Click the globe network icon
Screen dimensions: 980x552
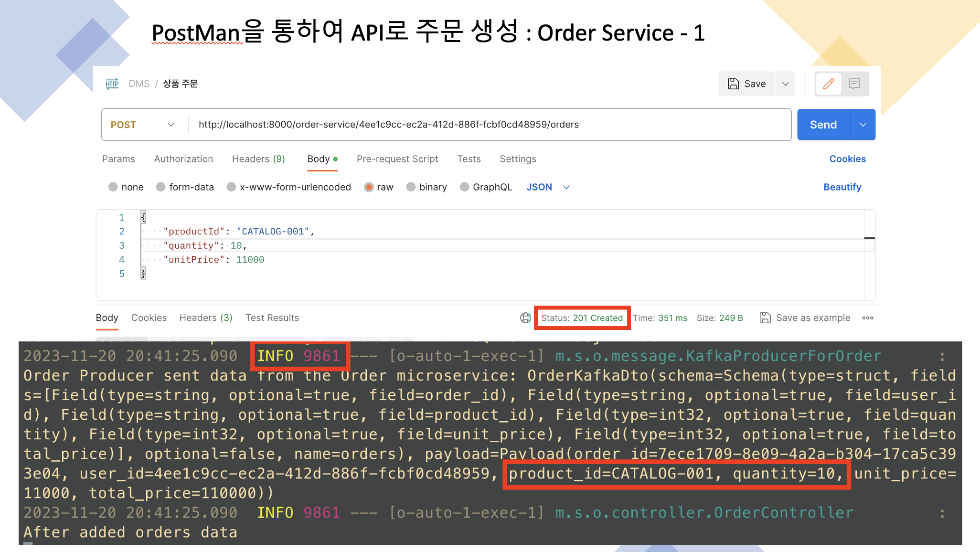525,318
